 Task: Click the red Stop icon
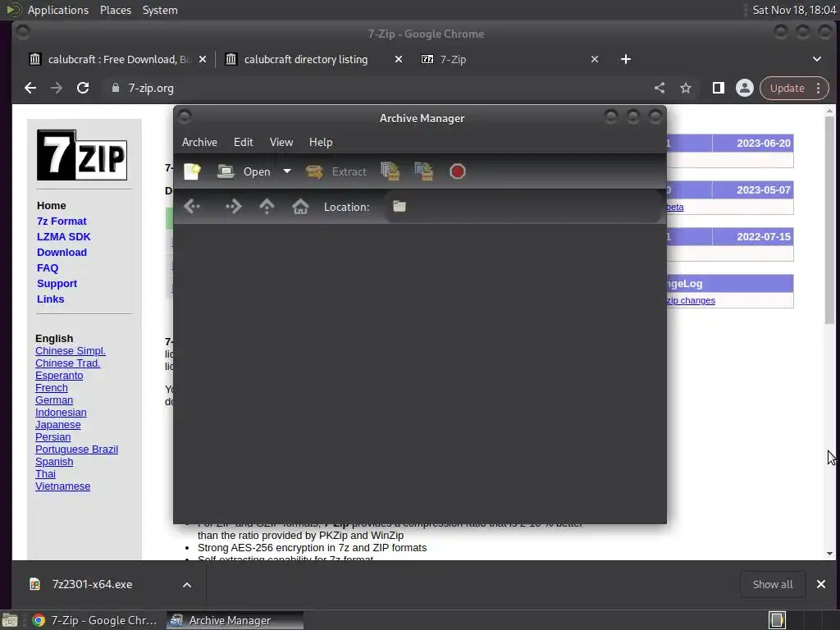[458, 171]
